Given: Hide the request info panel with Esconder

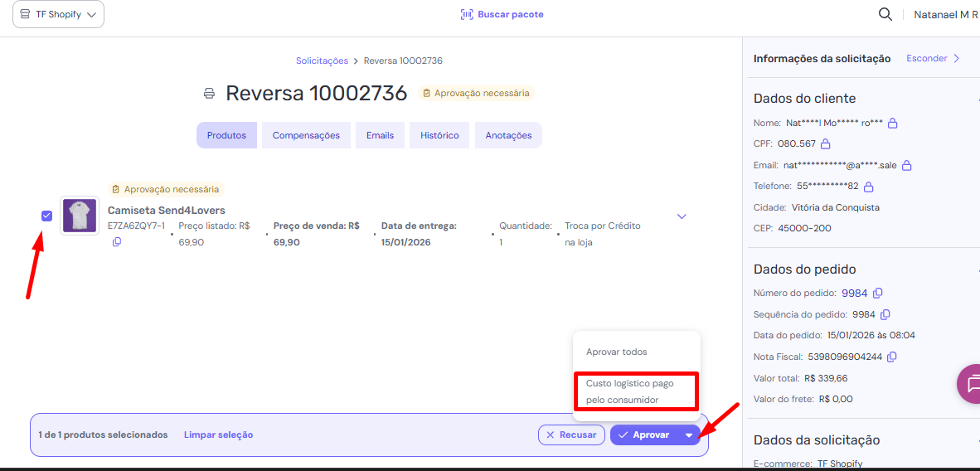Looking at the screenshot, I should pos(933,58).
